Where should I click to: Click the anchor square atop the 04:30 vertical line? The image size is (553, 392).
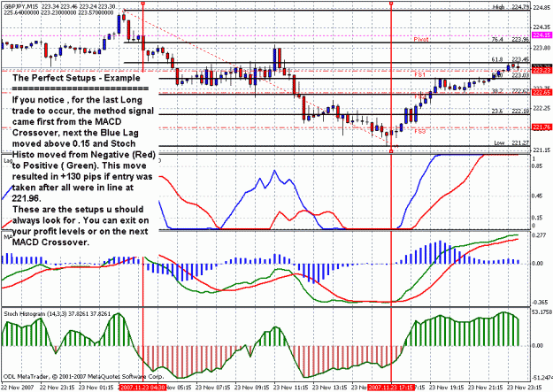click(x=142, y=3)
